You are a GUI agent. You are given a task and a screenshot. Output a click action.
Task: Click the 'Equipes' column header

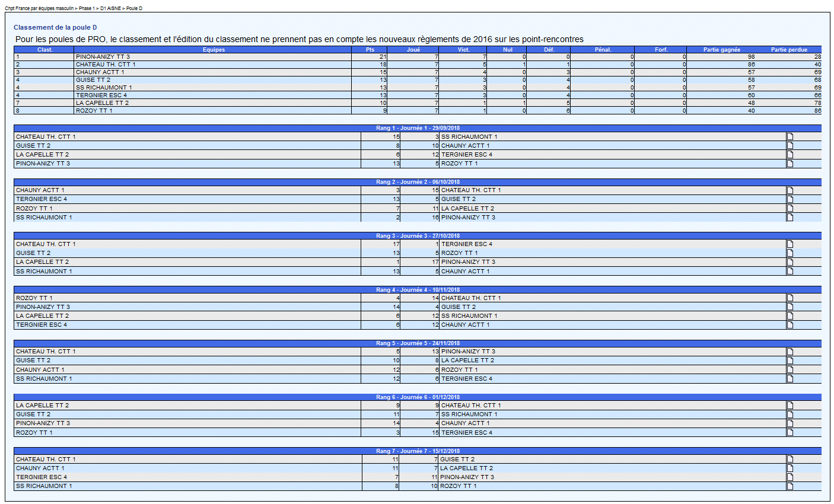(214, 50)
